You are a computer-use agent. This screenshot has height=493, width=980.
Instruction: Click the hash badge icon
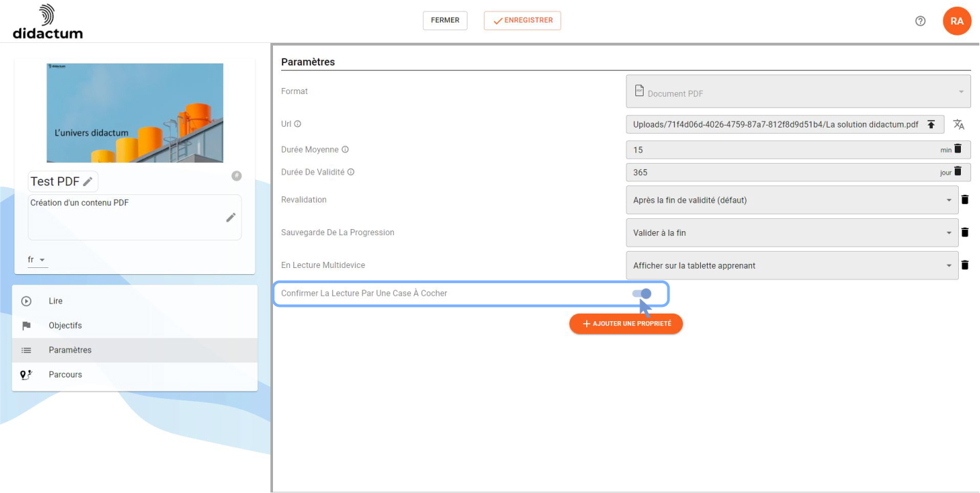[x=237, y=176]
